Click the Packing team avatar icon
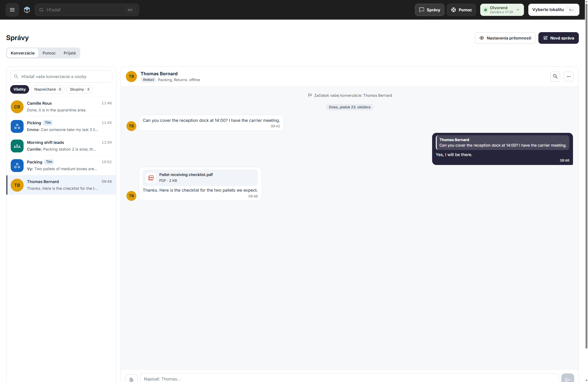588x382 pixels. click(x=17, y=166)
